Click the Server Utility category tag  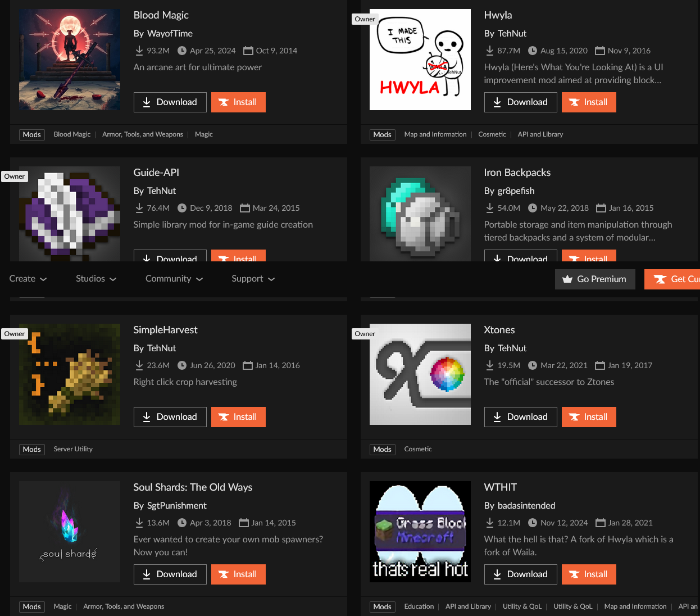point(73,449)
